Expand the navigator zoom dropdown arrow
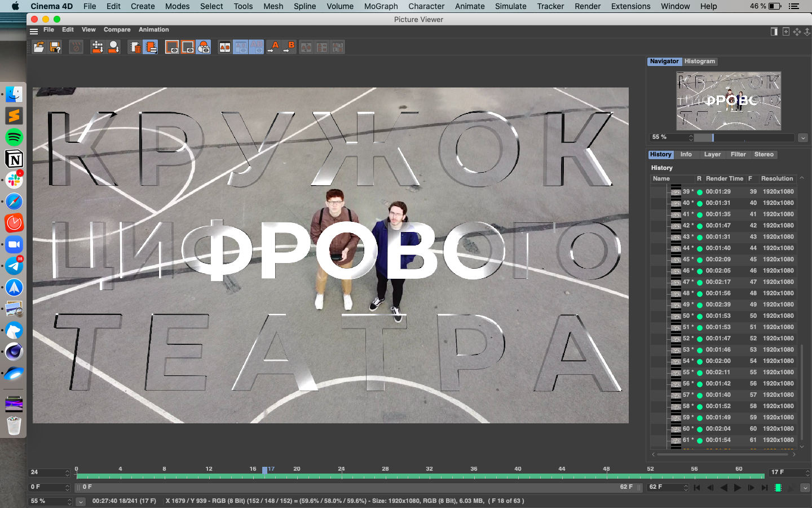 pos(803,138)
